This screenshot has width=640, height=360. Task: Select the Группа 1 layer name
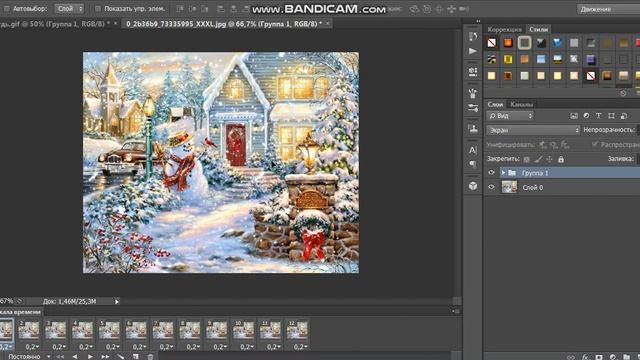(x=535, y=173)
